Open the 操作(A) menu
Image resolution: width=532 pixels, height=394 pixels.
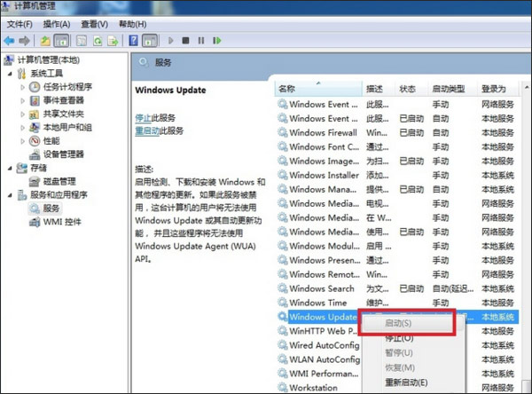pos(57,24)
